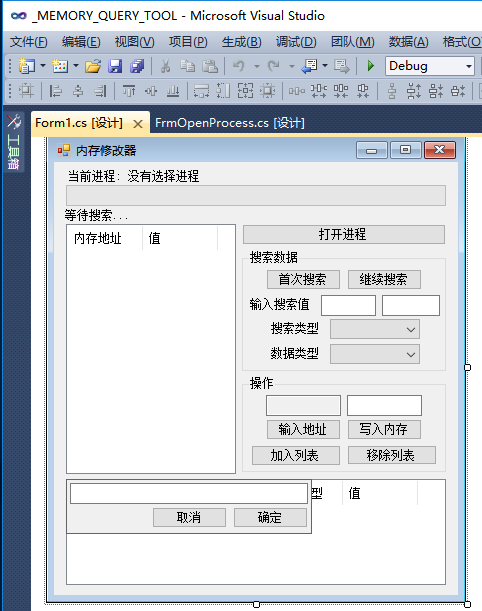
Task: Click the 写入内存 button
Action: (384, 429)
